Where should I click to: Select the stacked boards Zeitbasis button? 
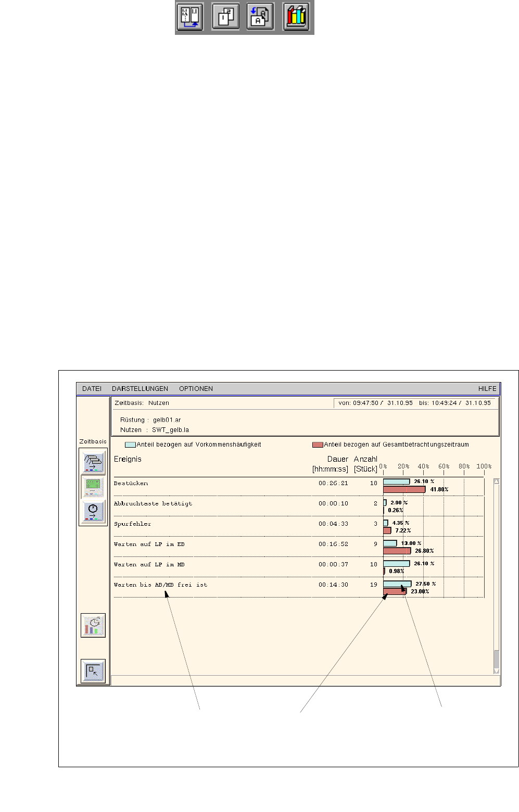click(x=93, y=462)
